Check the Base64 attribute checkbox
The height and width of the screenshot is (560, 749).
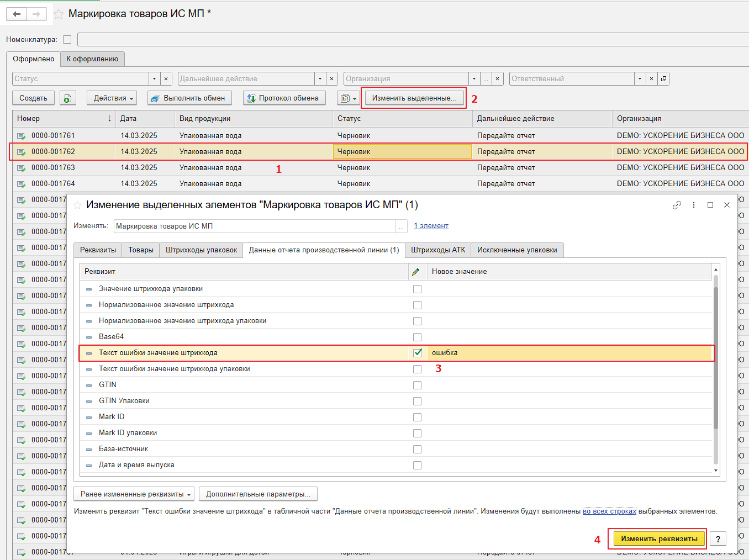click(x=417, y=337)
